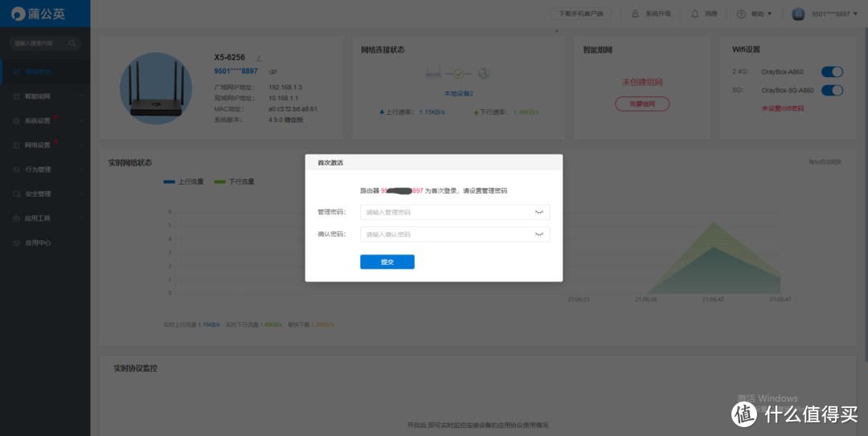This screenshot has width=868, height=436.
Task: Click the 实时协议监控 heading
Action: coord(135,368)
